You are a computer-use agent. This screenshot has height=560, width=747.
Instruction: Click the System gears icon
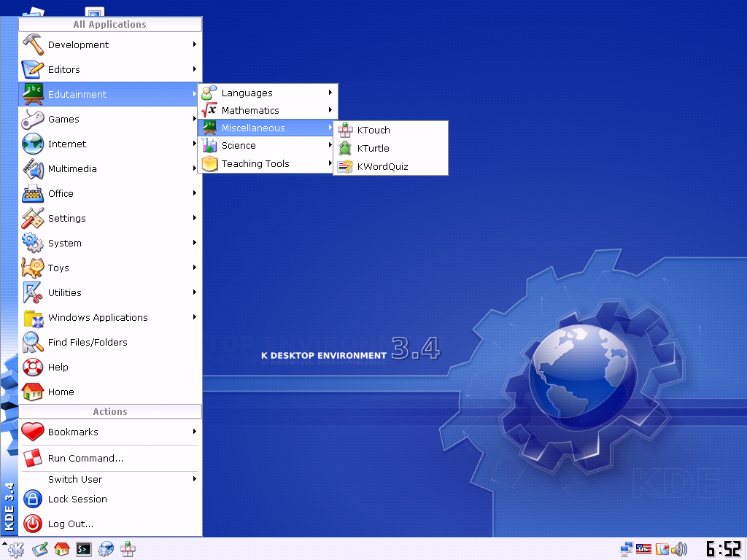tap(33, 243)
